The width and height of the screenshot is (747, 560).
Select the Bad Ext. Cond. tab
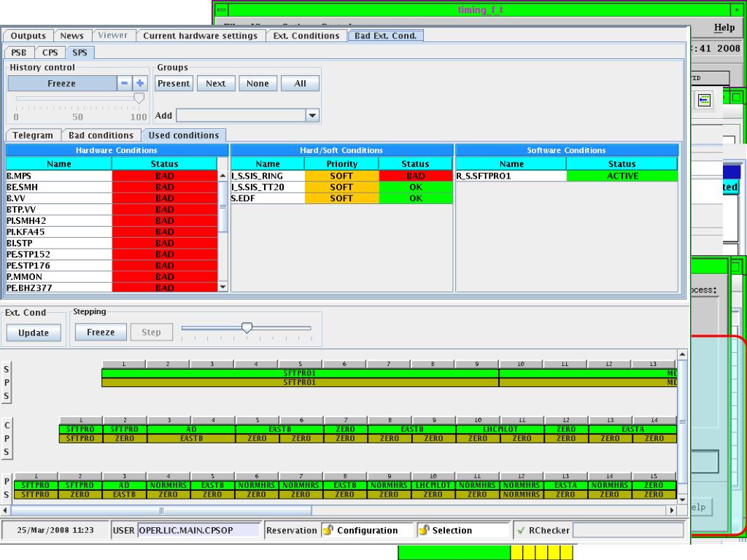[x=385, y=36]
